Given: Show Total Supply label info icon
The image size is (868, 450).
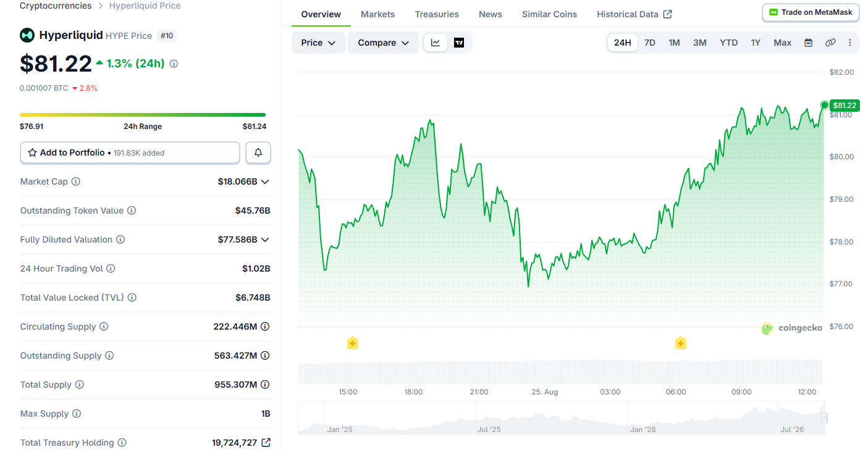Looking at the screenshot, I should click(x=80, y=385).
